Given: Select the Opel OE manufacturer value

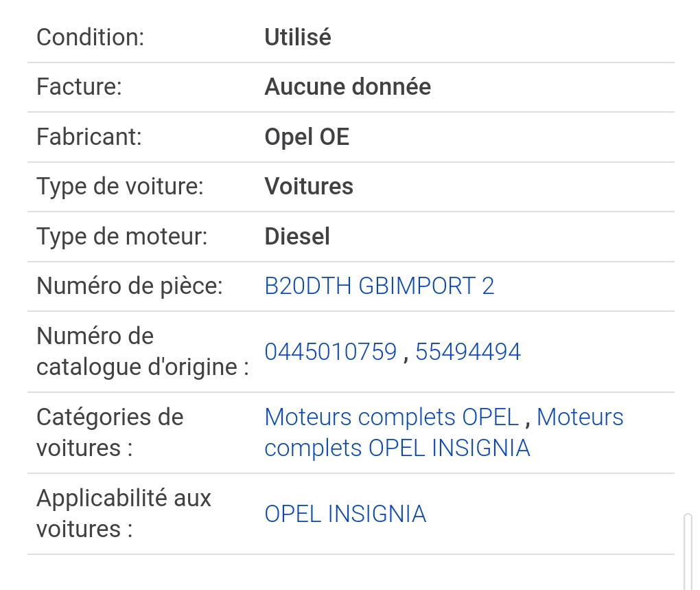Looking at the screenshot, I should [x=307, y=137].
